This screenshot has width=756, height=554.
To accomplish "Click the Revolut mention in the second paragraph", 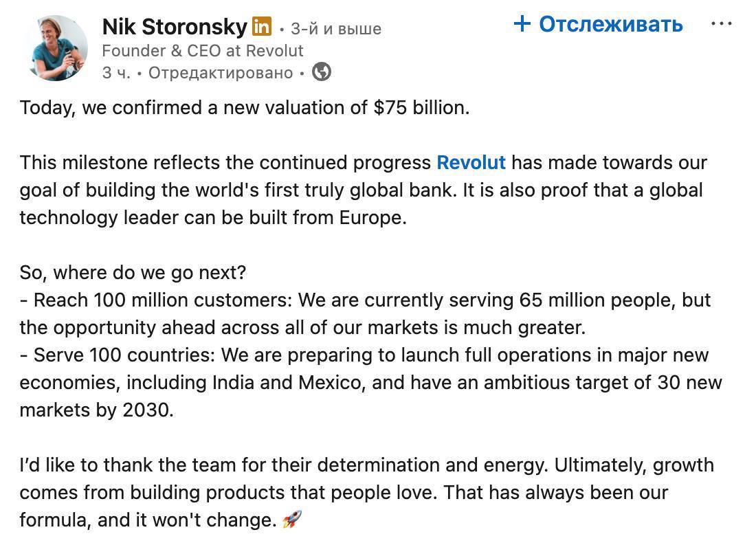I will (x=471, y=162).
